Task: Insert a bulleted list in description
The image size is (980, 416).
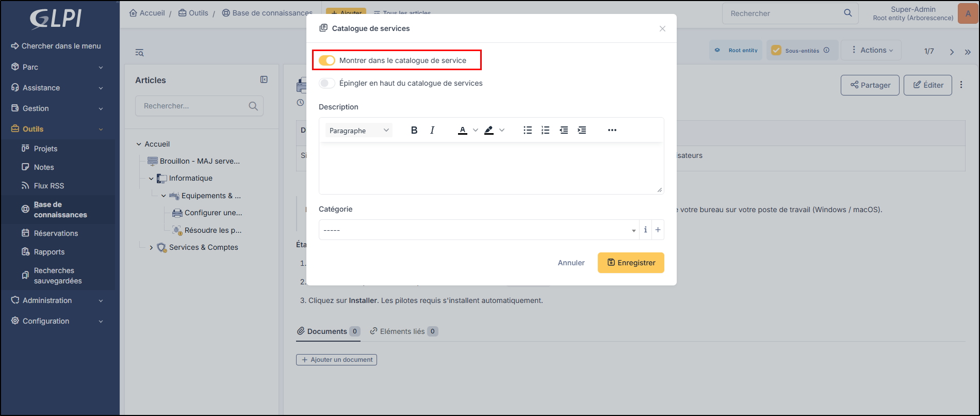Action: 528,130
